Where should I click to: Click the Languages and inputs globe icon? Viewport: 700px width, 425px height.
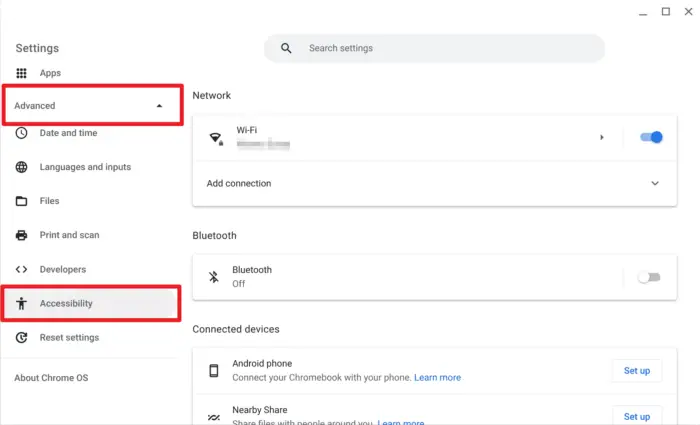21,167
